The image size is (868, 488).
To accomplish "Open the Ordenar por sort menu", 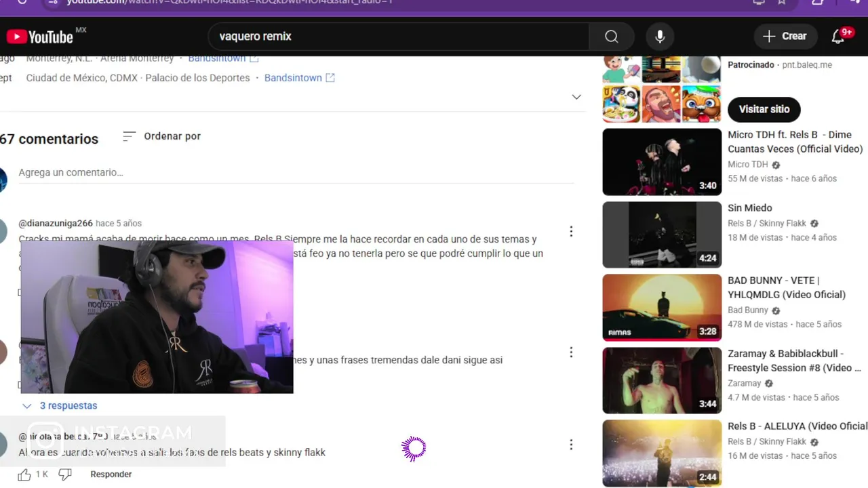I will tap(161, 136).
